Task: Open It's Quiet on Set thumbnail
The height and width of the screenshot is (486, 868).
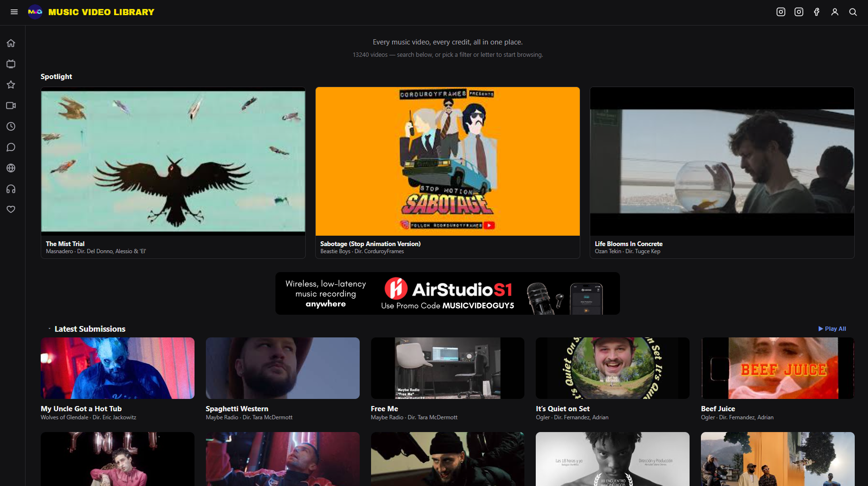Action: [612, 368]
